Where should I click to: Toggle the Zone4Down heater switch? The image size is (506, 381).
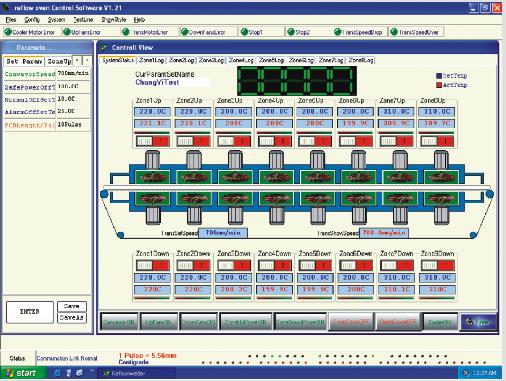point(275,265)
